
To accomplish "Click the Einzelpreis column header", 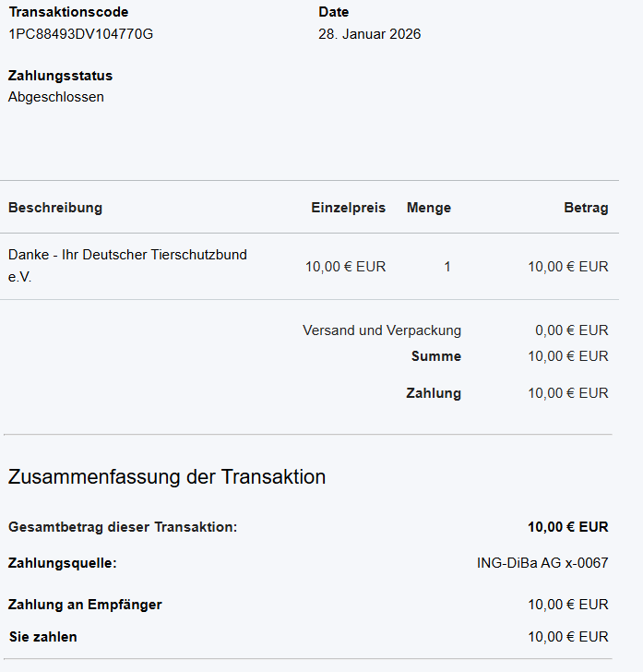I will tap(349, 208).
